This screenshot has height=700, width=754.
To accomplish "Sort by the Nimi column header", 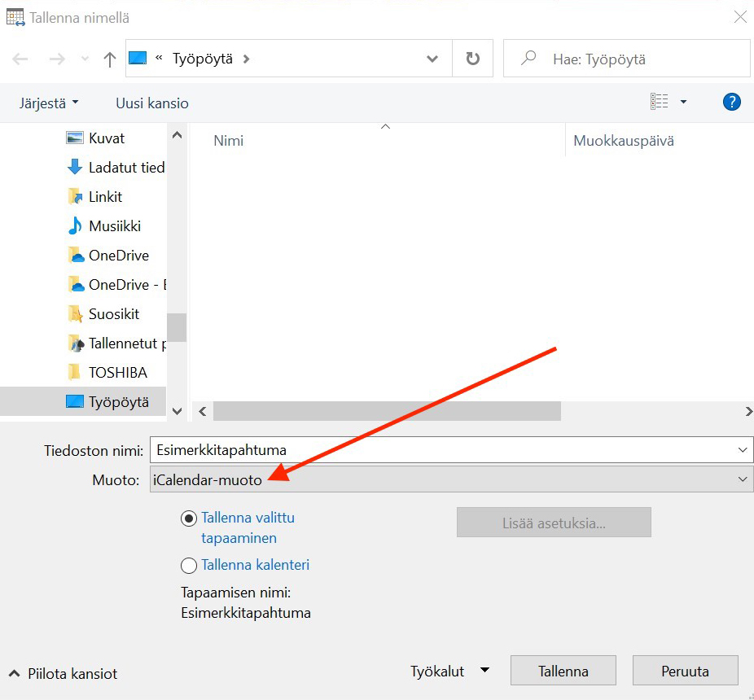I will pos(229,140).
